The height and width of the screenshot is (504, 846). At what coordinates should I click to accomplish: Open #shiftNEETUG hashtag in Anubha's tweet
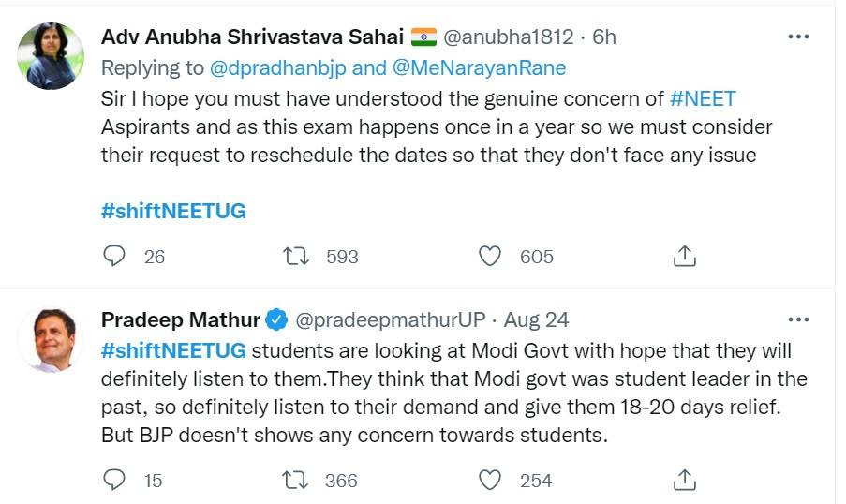click(173, 211)
